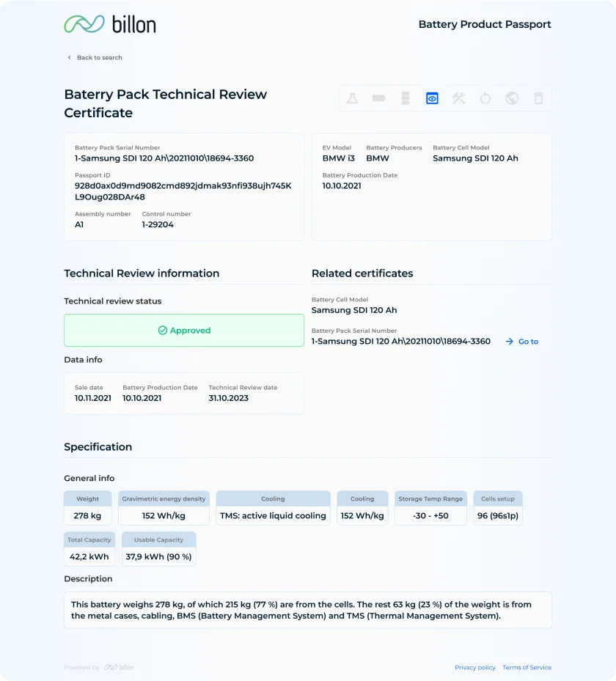Click the EV Model value BMW i3
The height and width of the screenshot is (681, 616).
pos(338,158)
